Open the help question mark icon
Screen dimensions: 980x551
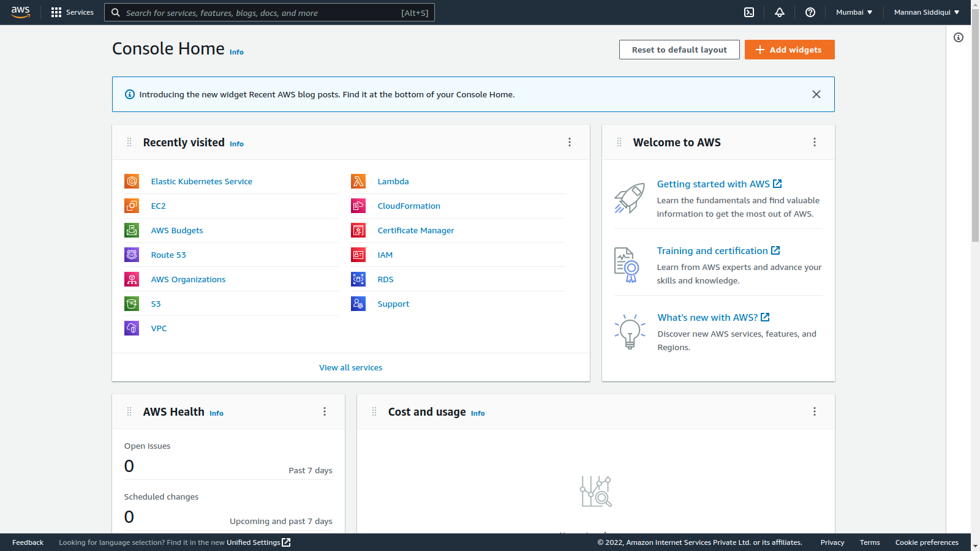tap(810, 12)
